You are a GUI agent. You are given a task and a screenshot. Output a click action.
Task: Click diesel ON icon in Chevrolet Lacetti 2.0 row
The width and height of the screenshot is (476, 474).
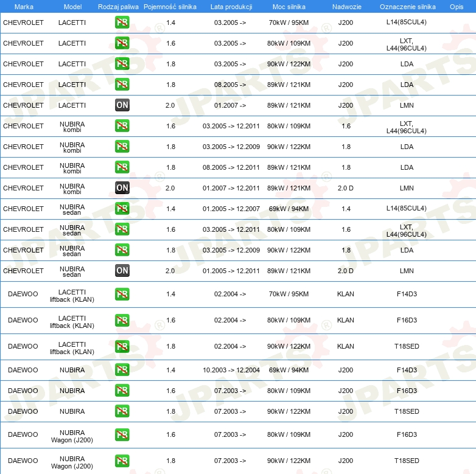click(122, 105)
